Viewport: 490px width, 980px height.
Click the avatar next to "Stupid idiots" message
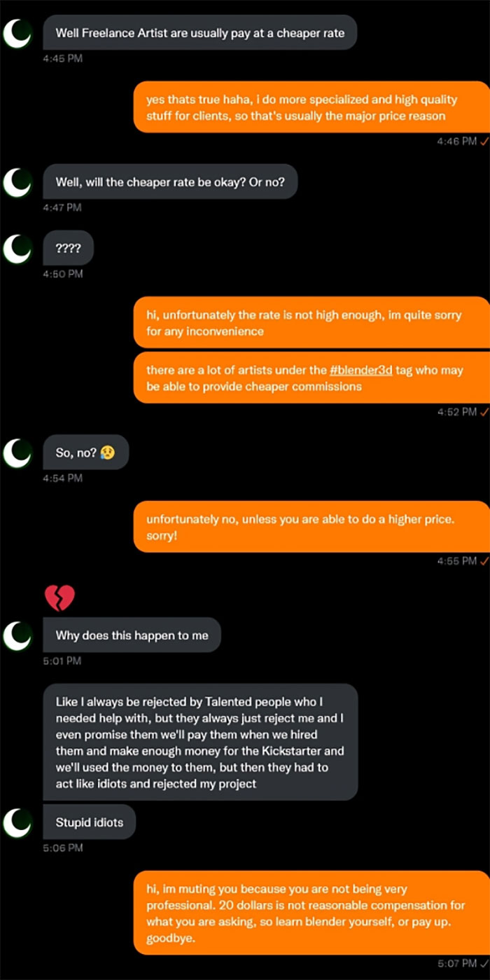click(16, 822)
